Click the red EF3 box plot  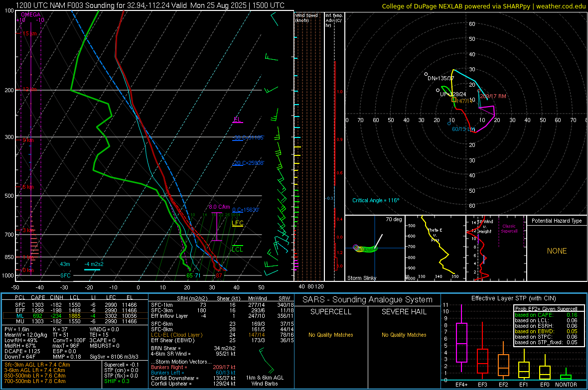[x=482, y=350]
